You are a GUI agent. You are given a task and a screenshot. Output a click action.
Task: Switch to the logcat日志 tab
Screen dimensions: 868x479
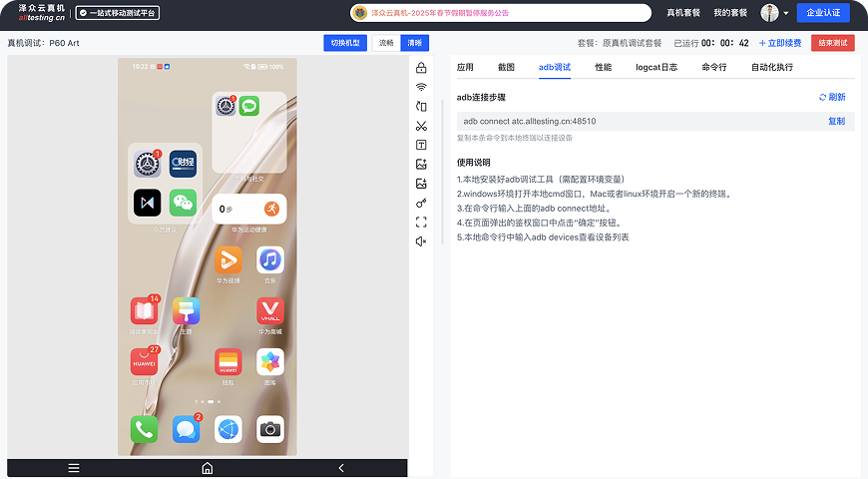(x=655, y=67)
